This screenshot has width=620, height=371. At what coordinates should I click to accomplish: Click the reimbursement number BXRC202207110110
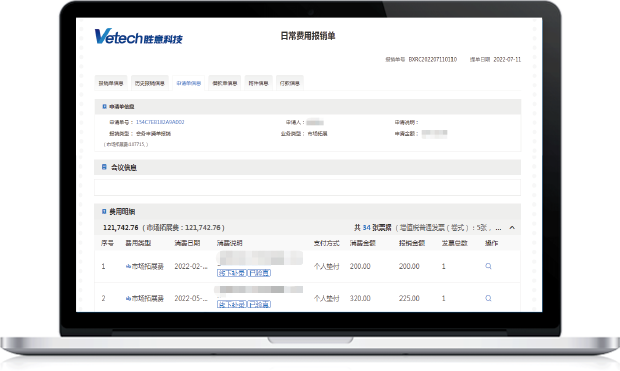433,59
